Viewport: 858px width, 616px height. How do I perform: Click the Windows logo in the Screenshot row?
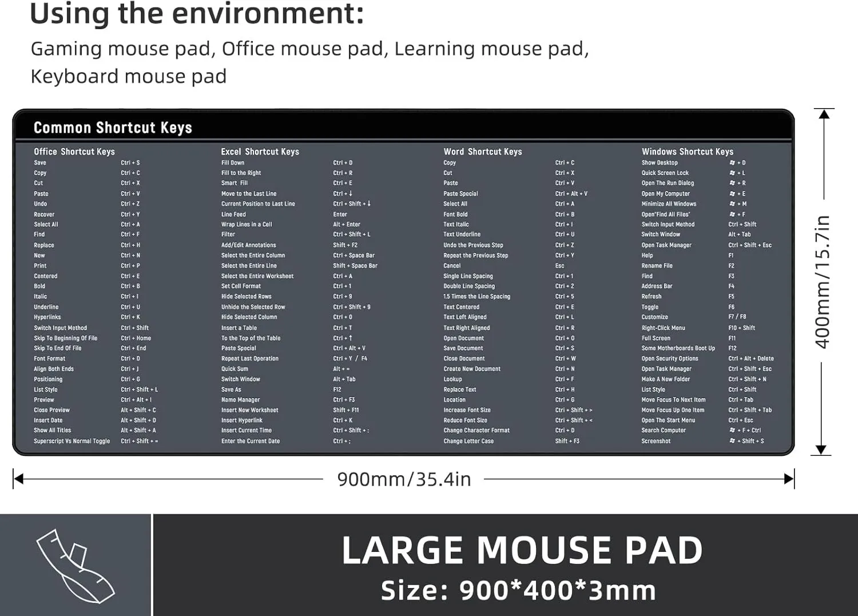(732, 441)
